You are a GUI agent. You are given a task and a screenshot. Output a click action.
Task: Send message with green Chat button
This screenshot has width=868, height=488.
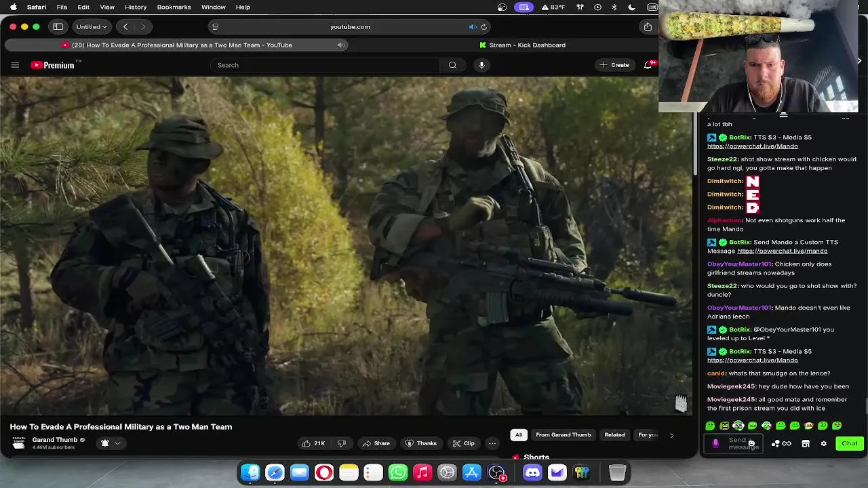(850, 443)
